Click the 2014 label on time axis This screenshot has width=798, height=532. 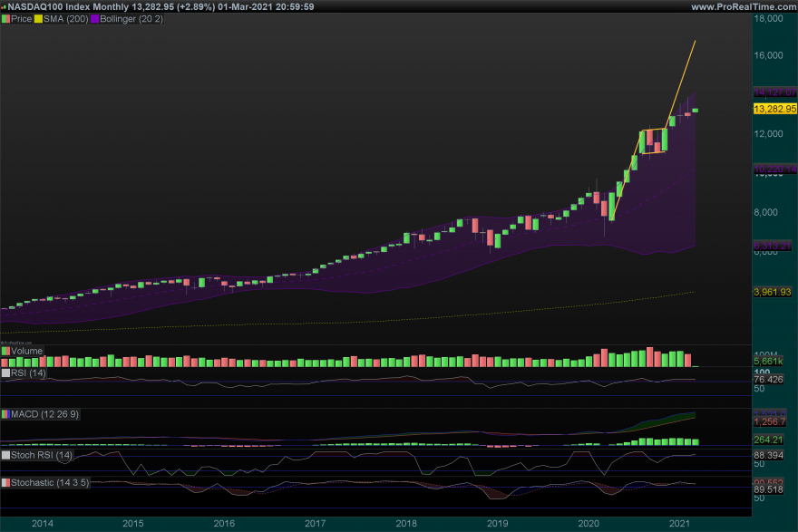click(43, 523)
